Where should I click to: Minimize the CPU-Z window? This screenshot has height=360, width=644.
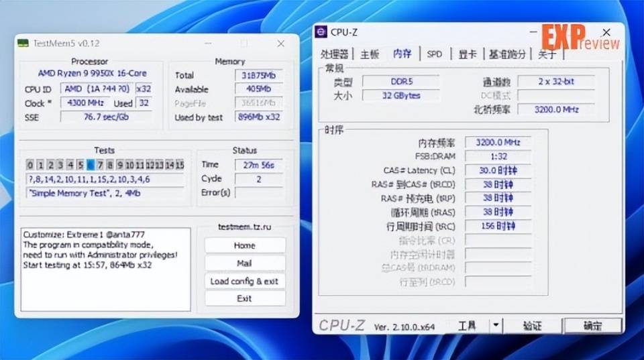pos(533,32)
